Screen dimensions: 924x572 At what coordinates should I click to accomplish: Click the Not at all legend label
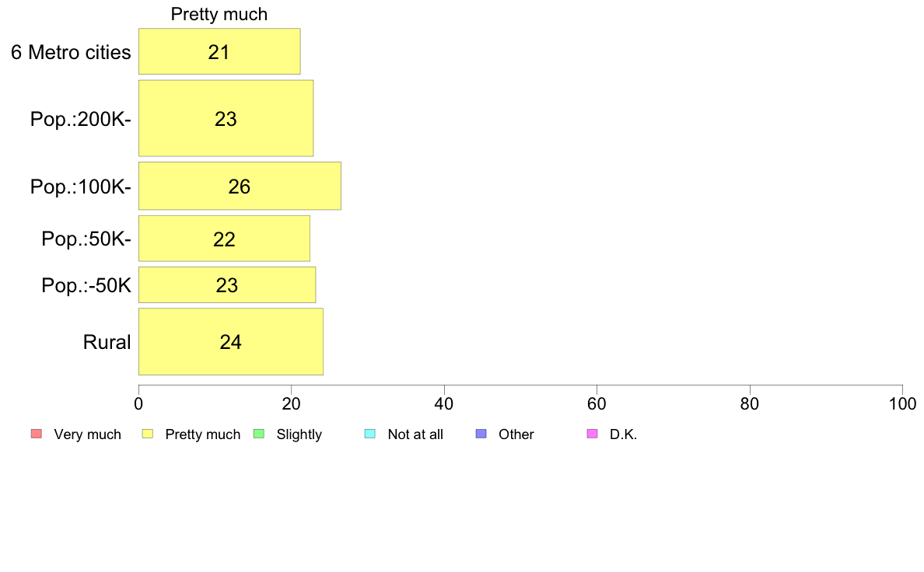[415, 434]
